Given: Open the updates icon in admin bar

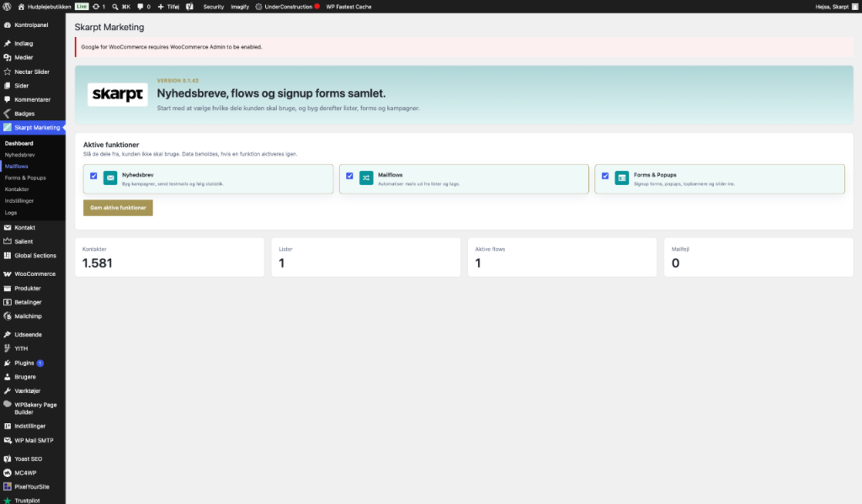Looking at the screenshot, I should point(99,7).
